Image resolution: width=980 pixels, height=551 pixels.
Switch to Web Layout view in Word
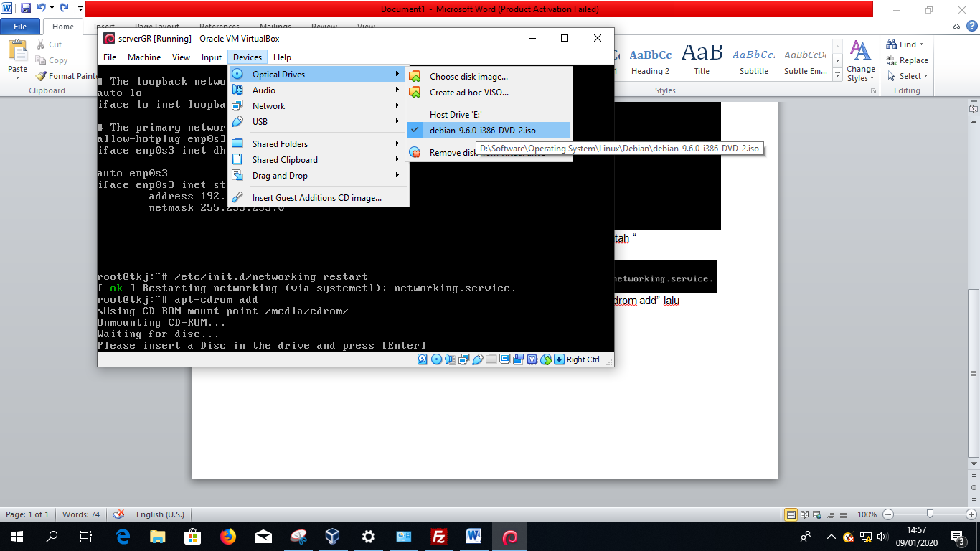coord(817,514)
